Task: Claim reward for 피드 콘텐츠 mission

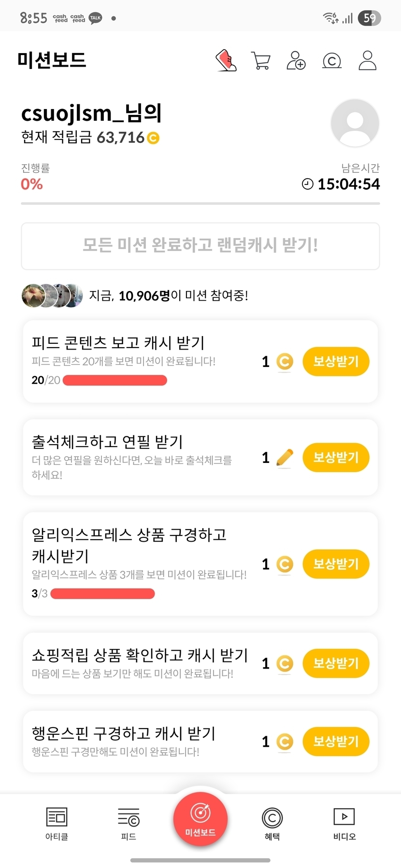Action: click(336, 361)
